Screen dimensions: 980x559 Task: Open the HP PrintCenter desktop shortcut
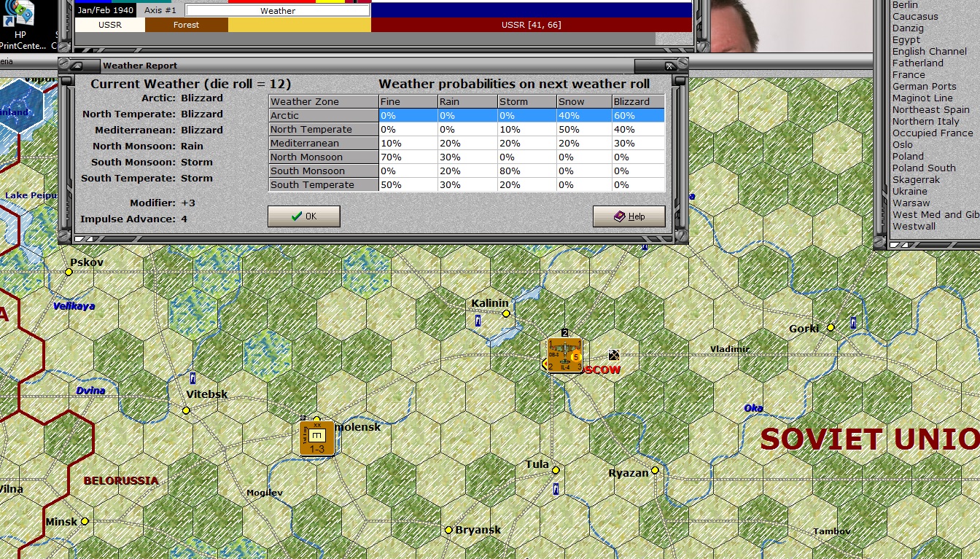(x=20, y=24)
